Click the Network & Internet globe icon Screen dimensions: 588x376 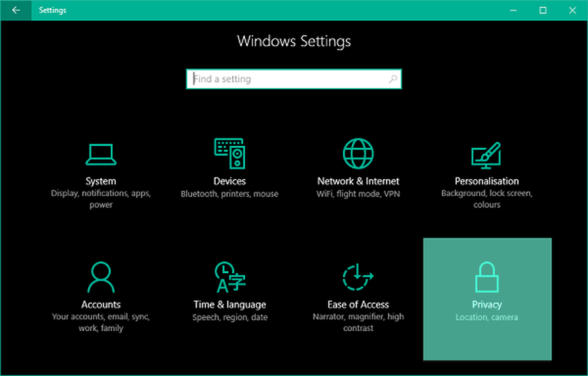point(358,154)
